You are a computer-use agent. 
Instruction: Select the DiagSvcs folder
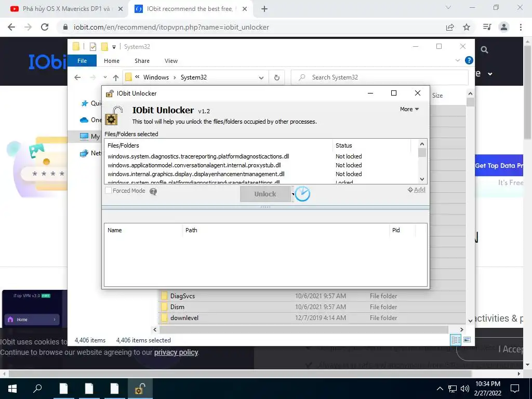tap(182, 296)
